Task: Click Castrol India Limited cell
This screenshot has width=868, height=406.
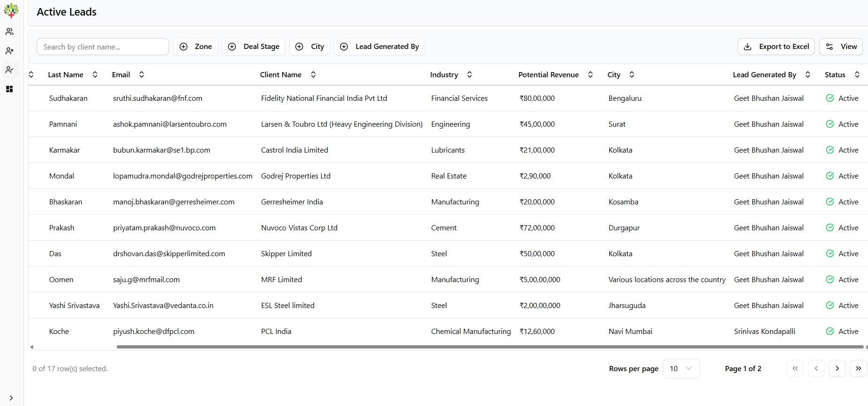Action: tap(295, 150)
